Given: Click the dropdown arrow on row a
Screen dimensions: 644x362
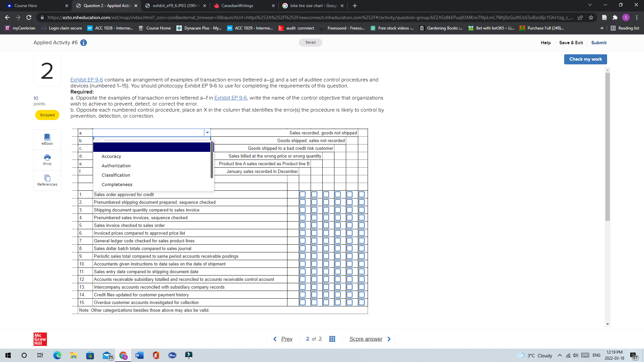Looking at the screenshot, I should click(x=207, y=132).
